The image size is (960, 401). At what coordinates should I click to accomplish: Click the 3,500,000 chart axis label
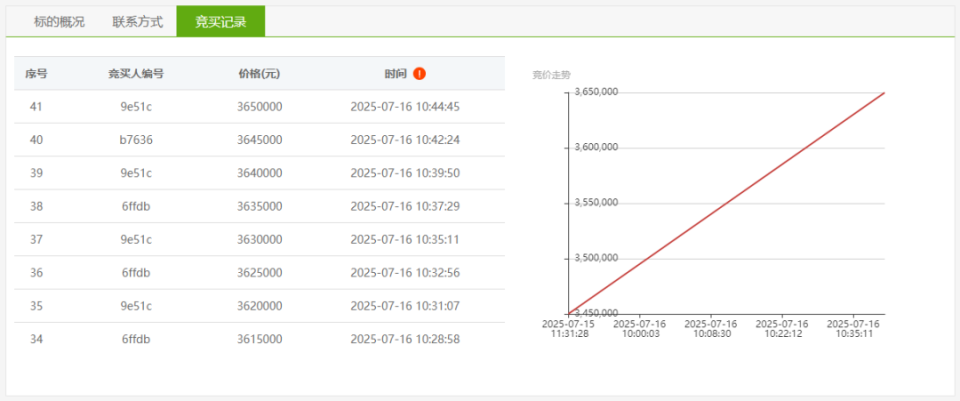596,258
